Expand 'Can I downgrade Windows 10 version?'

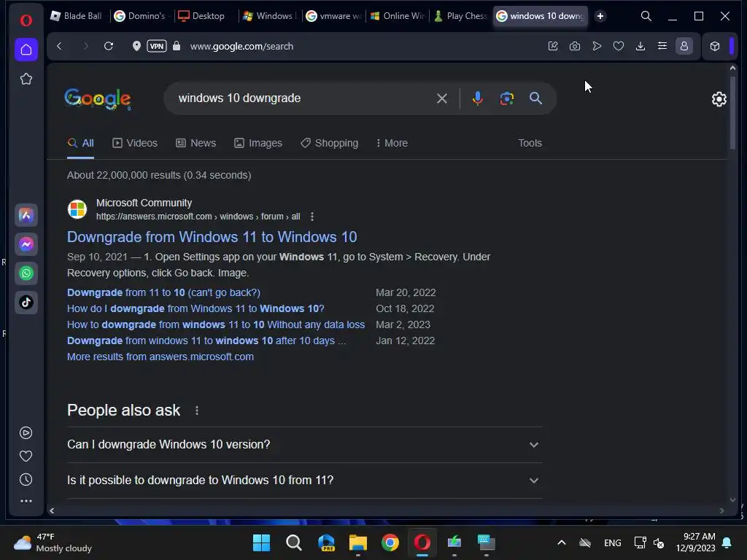pos(305,445)
